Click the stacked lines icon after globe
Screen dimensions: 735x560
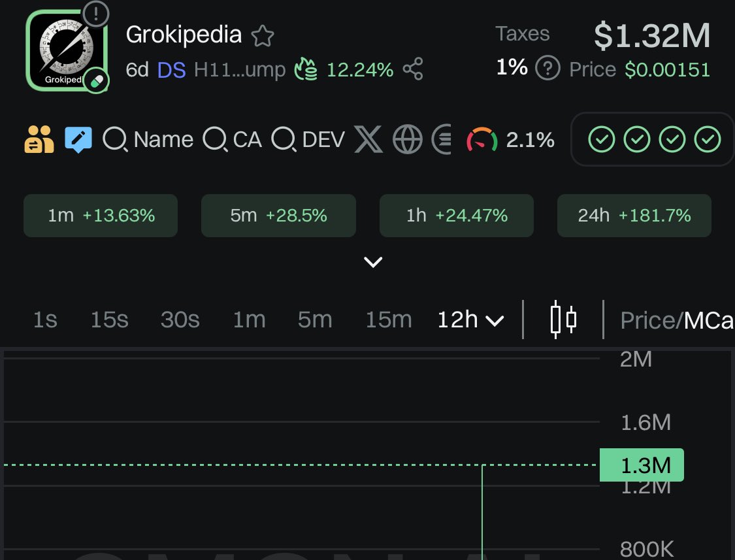tap(442, 139)
